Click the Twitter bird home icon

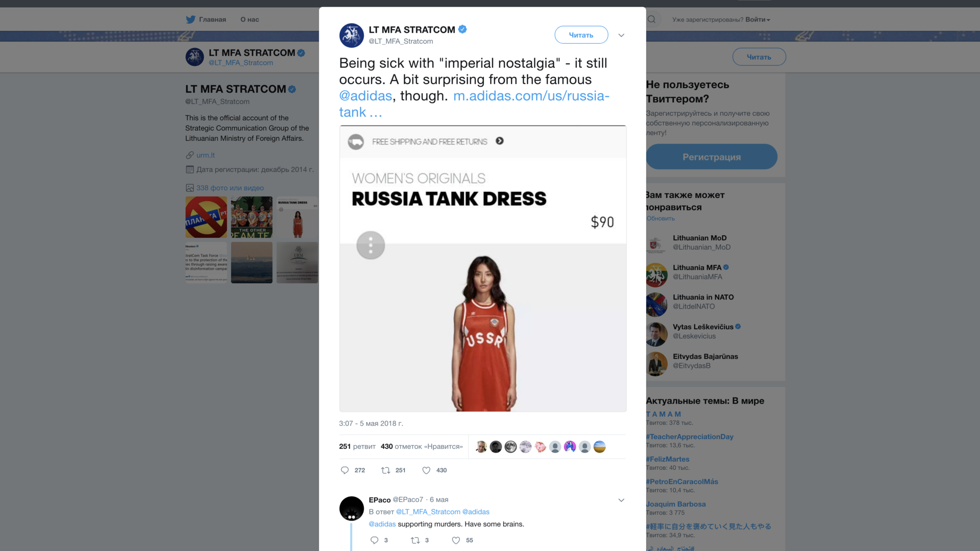190,19
